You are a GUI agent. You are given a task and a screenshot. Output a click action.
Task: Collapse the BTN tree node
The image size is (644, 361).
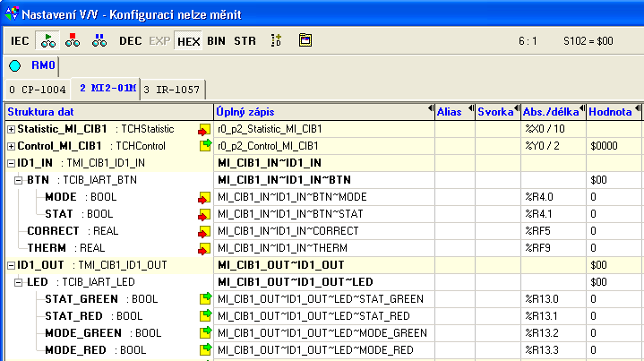[19, 180]
